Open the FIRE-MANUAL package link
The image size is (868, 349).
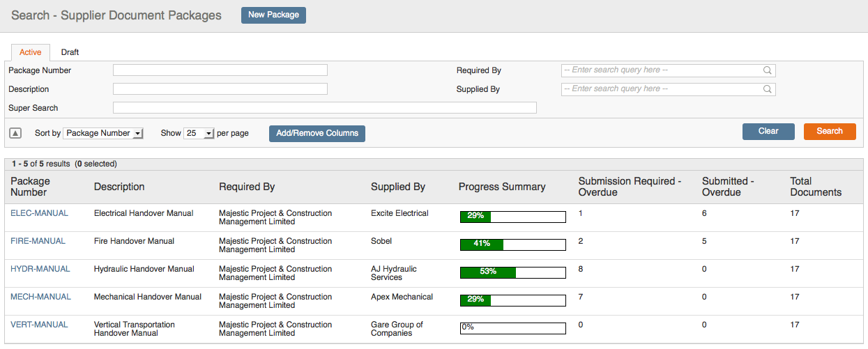[x=38, y=241]
